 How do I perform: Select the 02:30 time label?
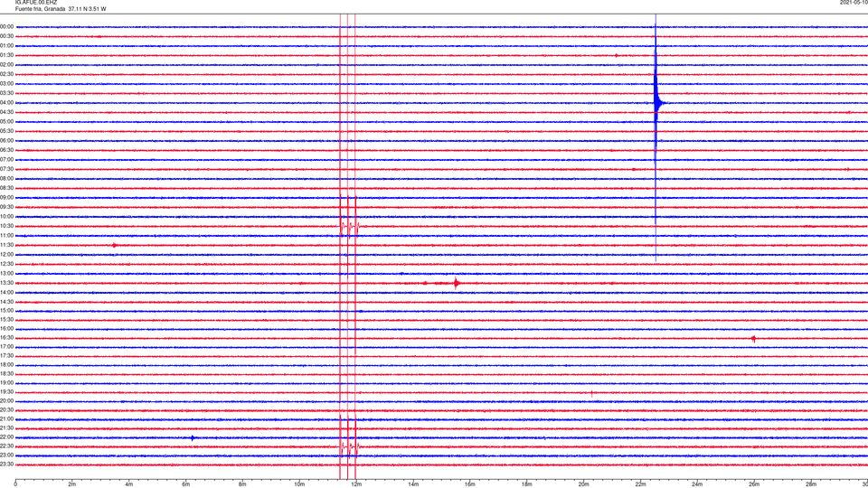click(7, 74)
